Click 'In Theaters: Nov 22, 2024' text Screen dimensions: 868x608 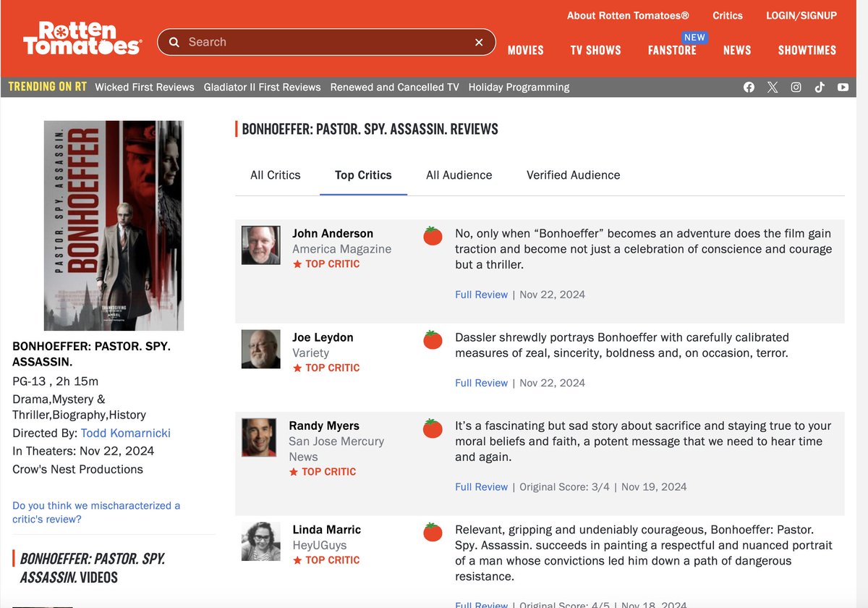click(x=83, y=451)
